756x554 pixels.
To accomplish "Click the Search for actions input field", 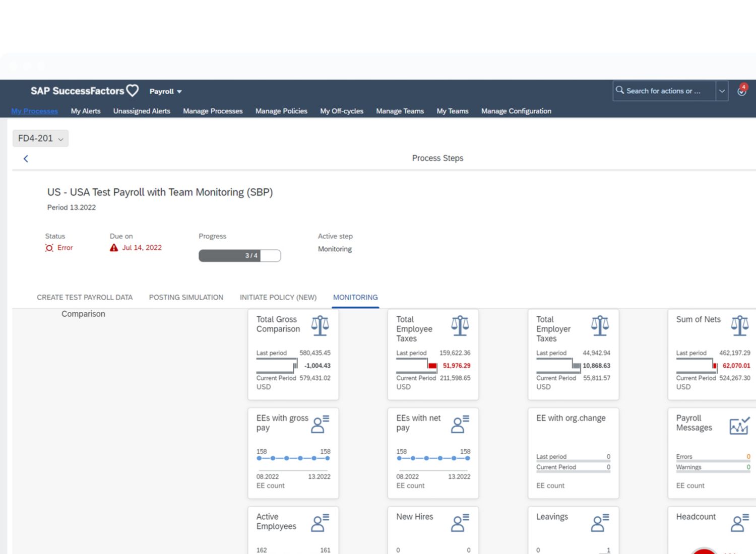I will [x=663, y=91].
